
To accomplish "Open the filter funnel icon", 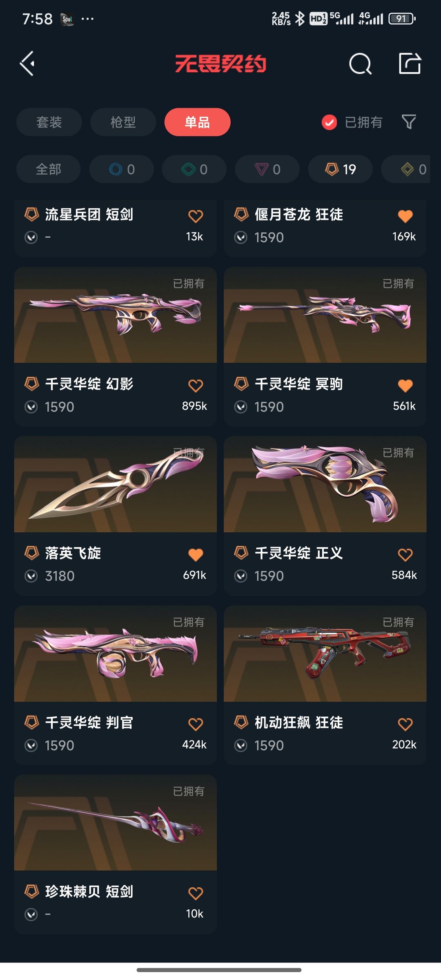I will click(409, 122).
